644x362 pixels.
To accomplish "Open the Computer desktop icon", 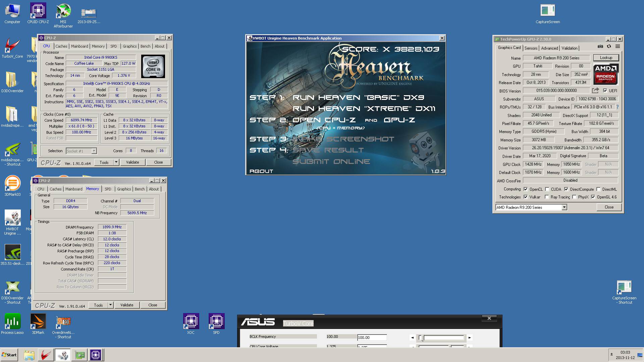I will click(12, 14).
